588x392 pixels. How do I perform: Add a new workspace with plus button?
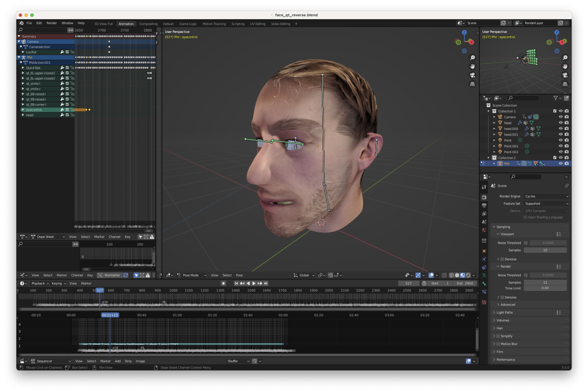(296, 24)
